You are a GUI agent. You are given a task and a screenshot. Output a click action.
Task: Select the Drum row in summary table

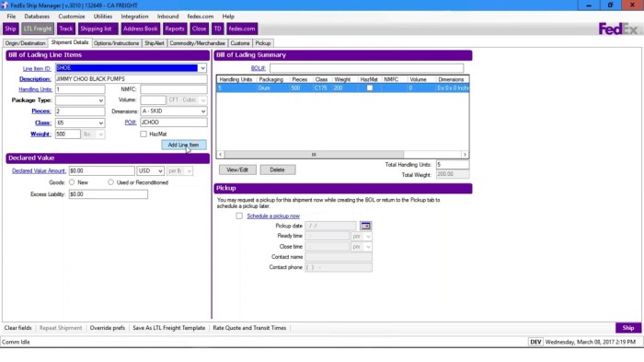point(342,88)
